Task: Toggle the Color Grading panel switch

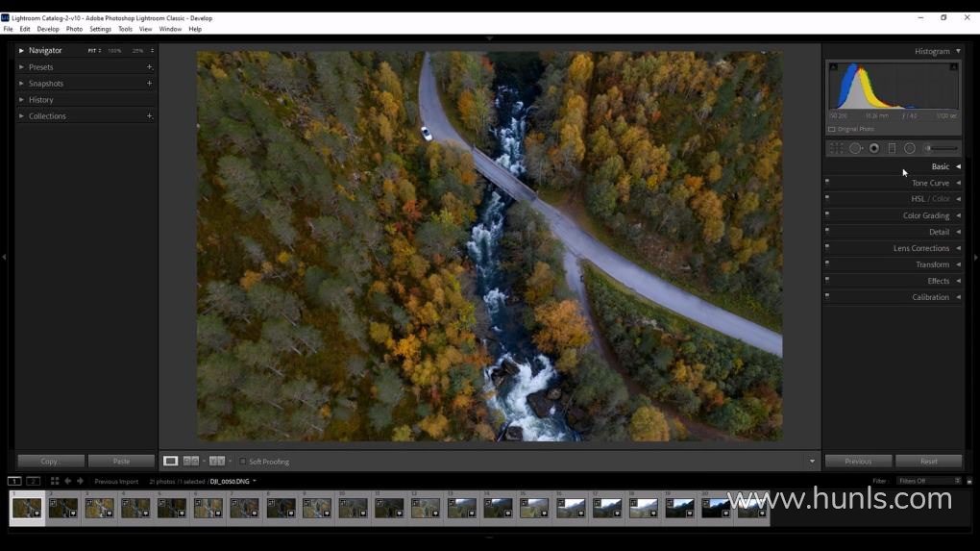Action: [827, 213]
